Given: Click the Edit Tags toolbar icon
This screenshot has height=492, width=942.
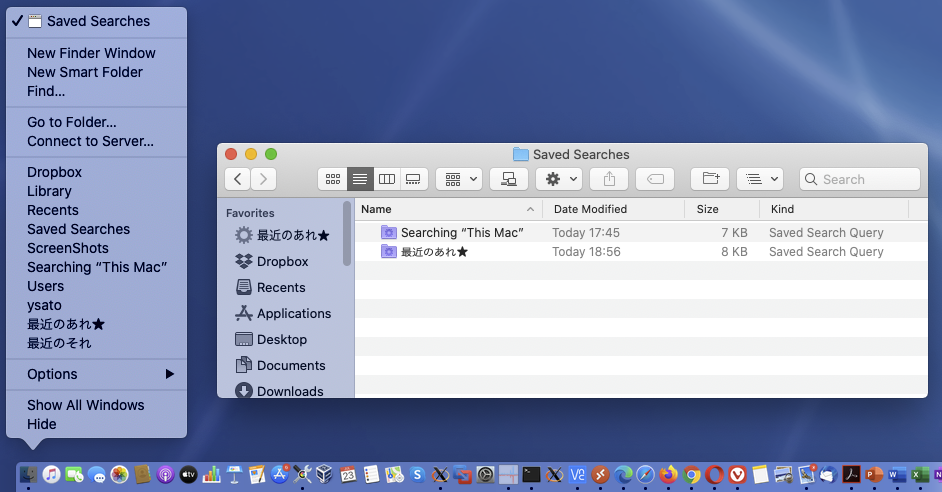Looking at the screenshot, I should point(655,179).
